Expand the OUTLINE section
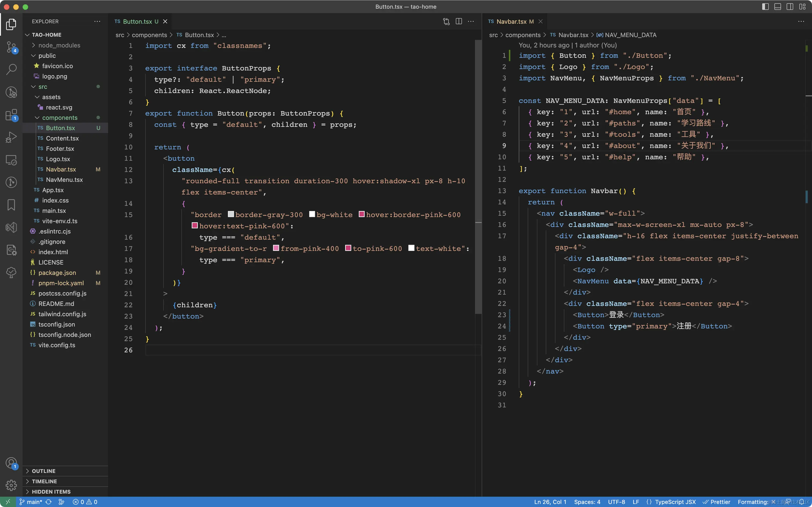Screen dimensions: 812x507 pos(44,471)
